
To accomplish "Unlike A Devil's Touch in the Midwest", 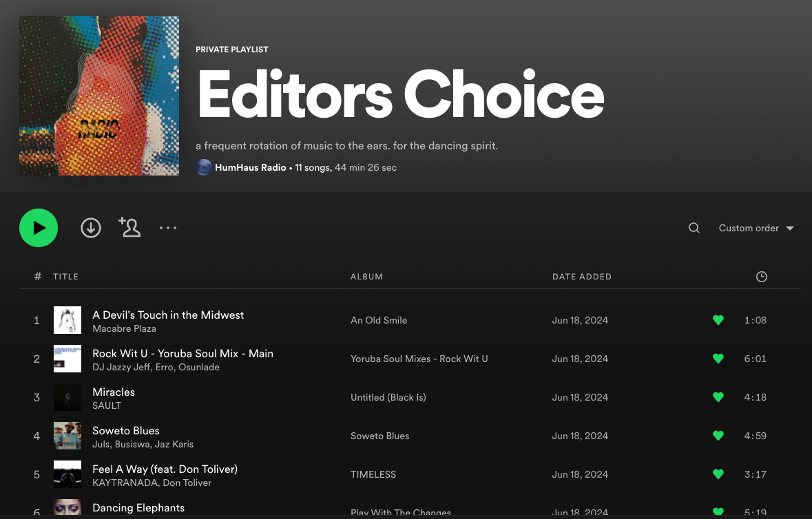I will 718,320.
